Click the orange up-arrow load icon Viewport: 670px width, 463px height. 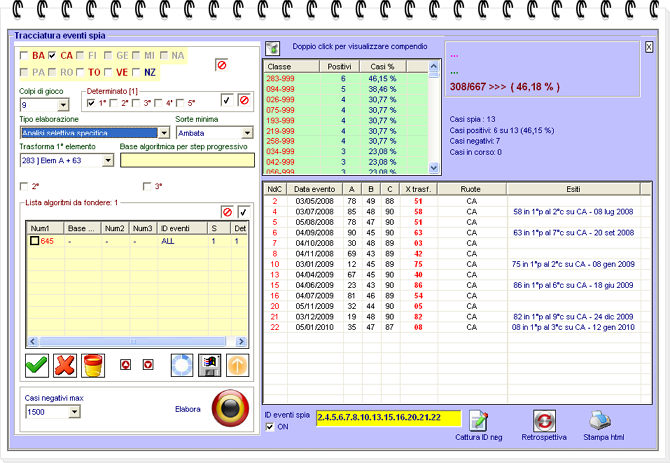(x=238, y=366)
